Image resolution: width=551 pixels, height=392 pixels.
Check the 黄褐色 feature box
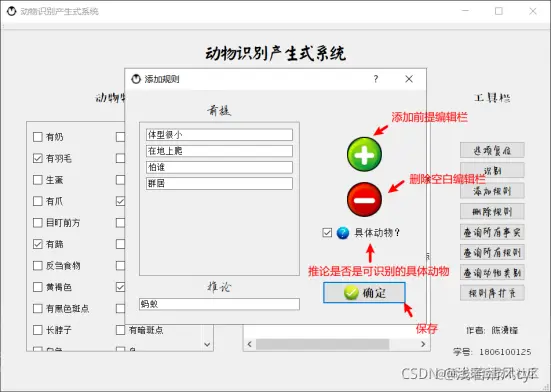point(38,287)
